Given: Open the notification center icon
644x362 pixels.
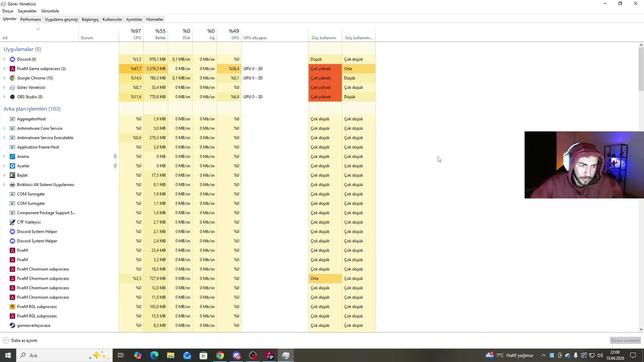Looking at the screenshot, I should tap(633, 355).
